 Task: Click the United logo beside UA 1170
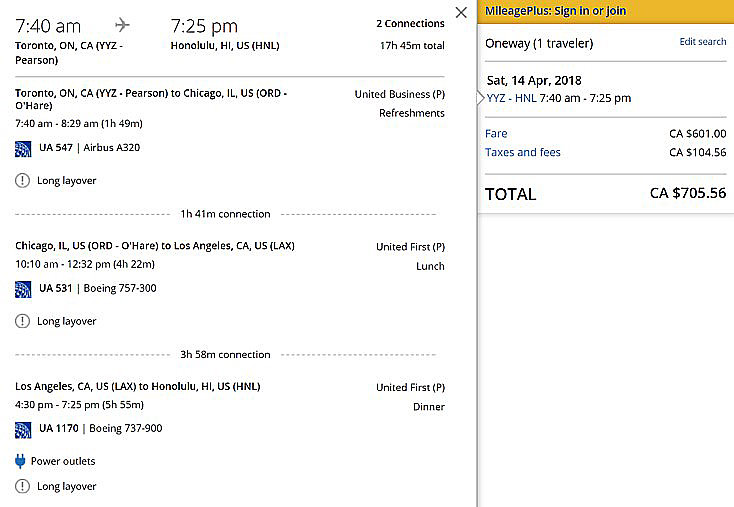23,429
